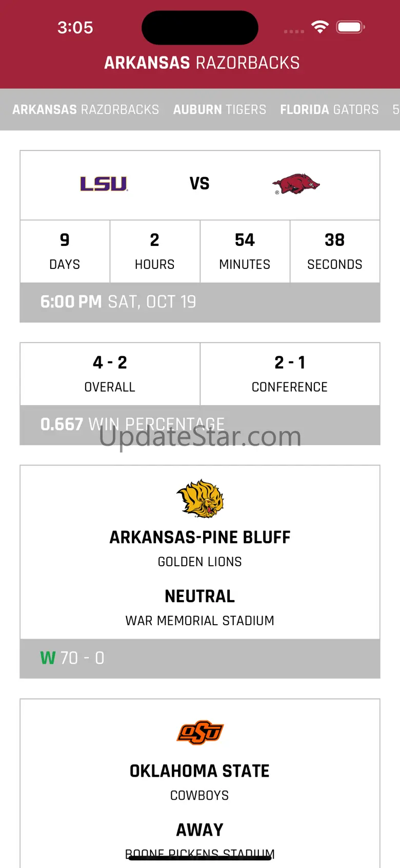Switch to the Auburn Tigers tab
Image resolution: width=400 pixels, height=868 pixels.
(219, 109)
